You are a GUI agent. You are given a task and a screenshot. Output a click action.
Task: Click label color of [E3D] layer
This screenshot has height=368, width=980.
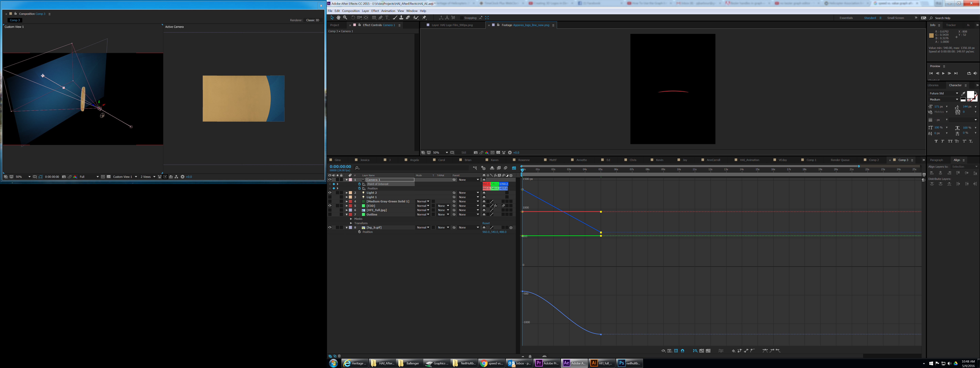click(x=350, y=206)
